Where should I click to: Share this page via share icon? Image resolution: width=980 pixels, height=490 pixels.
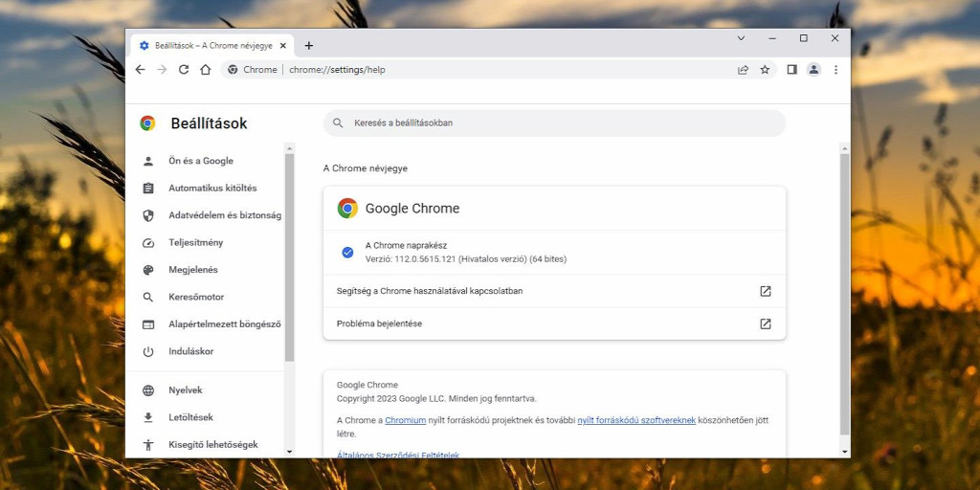743,70
